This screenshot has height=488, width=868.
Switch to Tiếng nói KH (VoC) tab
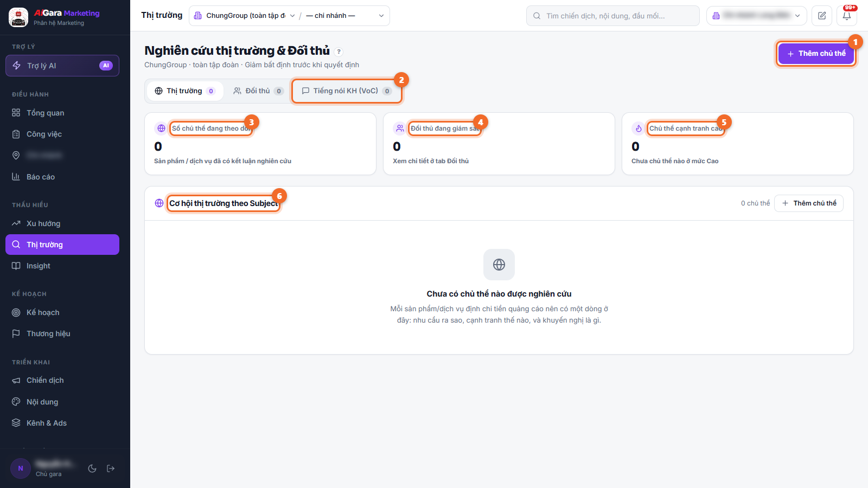pos(347,91)
